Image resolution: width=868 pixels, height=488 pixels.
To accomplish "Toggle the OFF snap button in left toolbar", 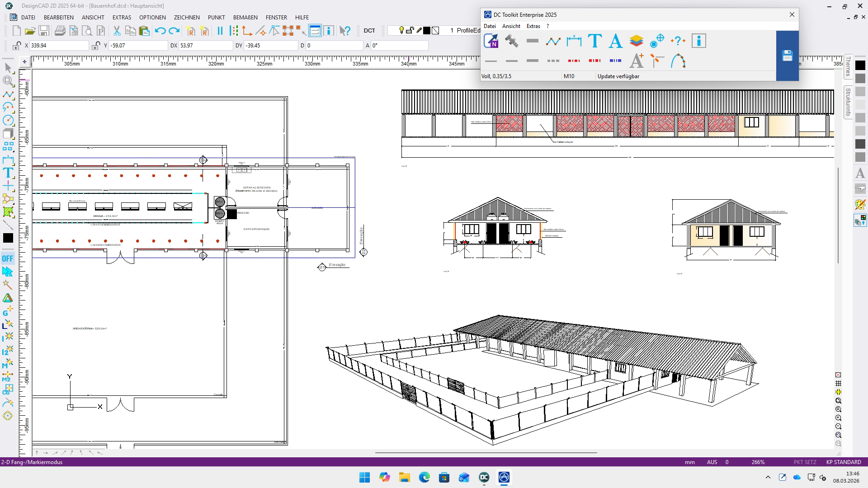I will (8, 258).
